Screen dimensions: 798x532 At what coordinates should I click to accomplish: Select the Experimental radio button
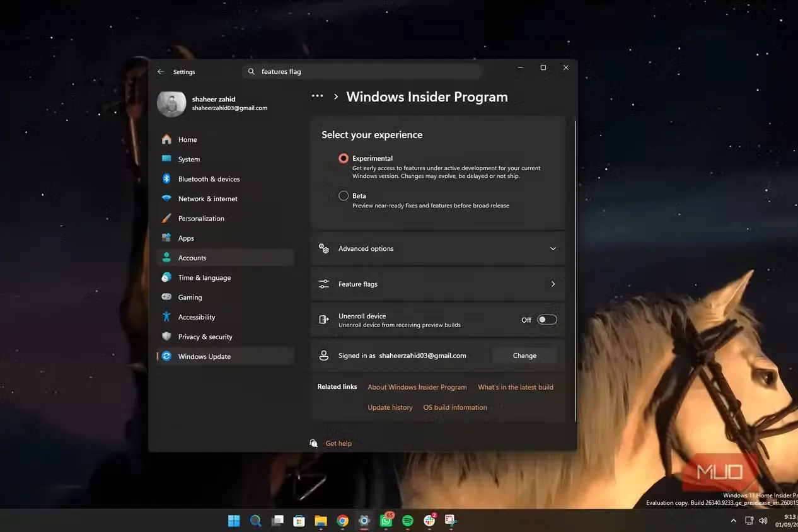(x=344, y=158)
